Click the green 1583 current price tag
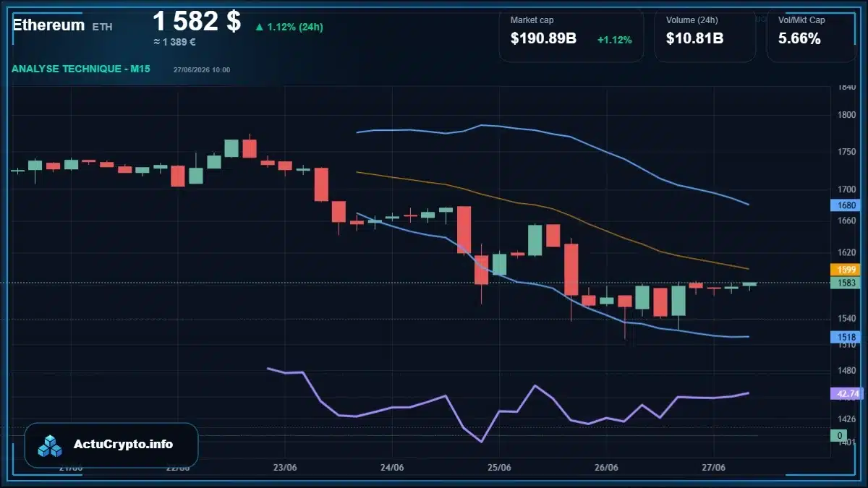This screenshot has height=488, width=868. pos(846,283)
